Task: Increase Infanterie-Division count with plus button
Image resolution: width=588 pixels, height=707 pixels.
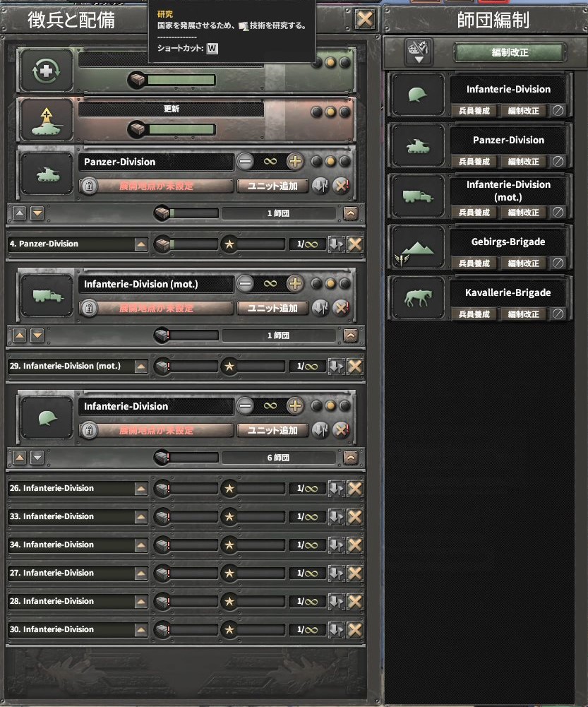Action: click(295, 406)
